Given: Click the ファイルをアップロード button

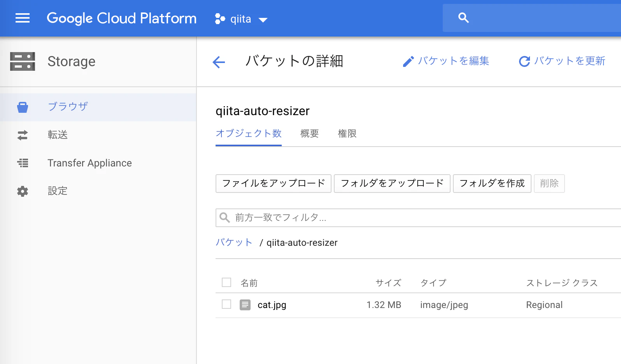Looking at the screenshot, I should [x=274, y=184].
